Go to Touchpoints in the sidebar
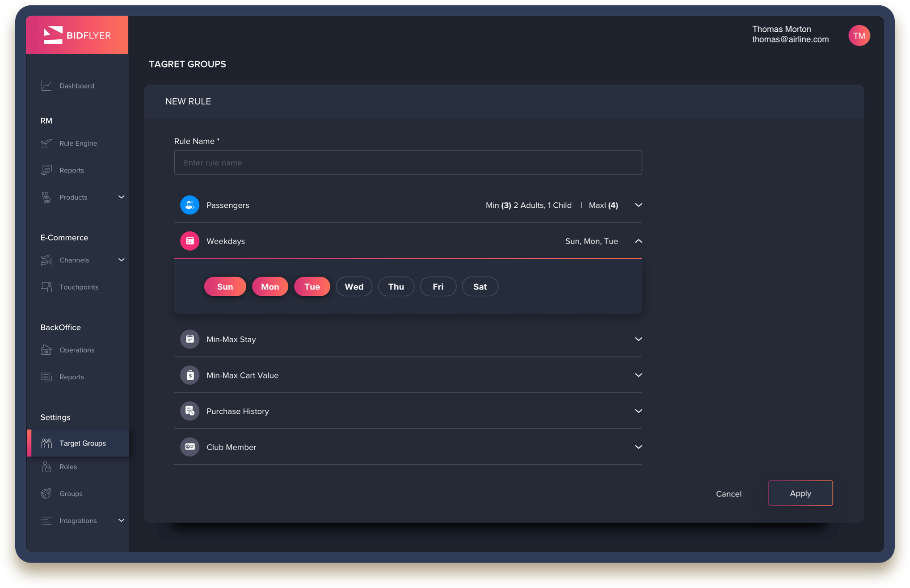 pos(79,287)
